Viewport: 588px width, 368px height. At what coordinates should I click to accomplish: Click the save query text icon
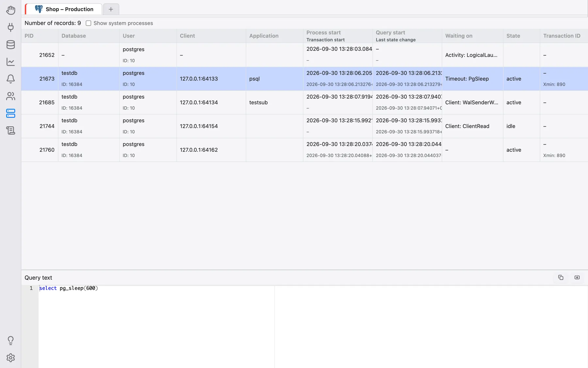coord(577,277)
